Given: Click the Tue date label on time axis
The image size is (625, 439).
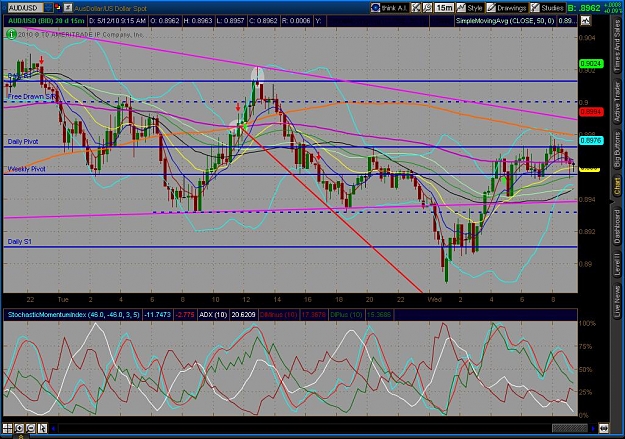Looking at the screenshot, I should (x=63, y=299).
